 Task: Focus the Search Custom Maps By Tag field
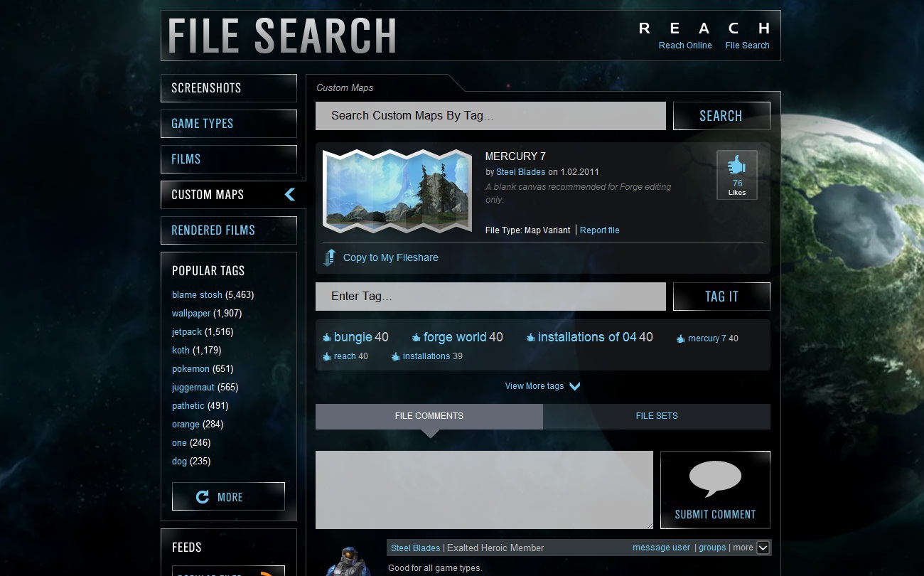coord(490,116)
